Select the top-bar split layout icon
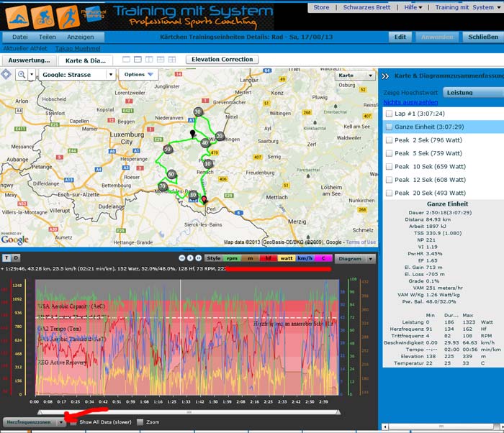Image resolution: width=504 pixels, height=433 pixels. 138,60
